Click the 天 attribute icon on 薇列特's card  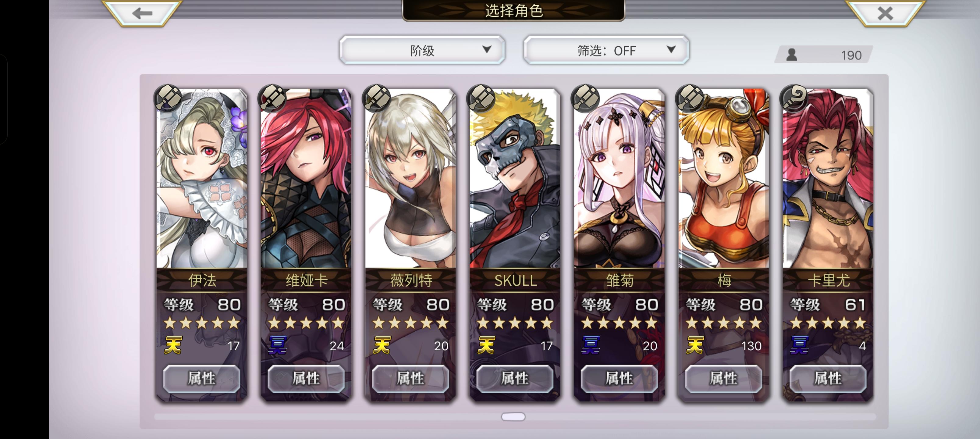pos(382,345)
